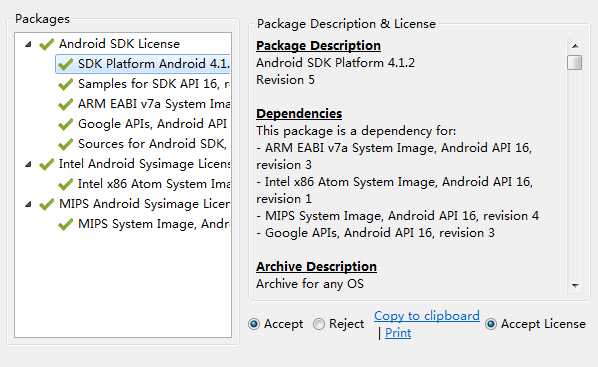Click the green checkmark beside Android SDK License
598x367 pixels.
(47, 44)
